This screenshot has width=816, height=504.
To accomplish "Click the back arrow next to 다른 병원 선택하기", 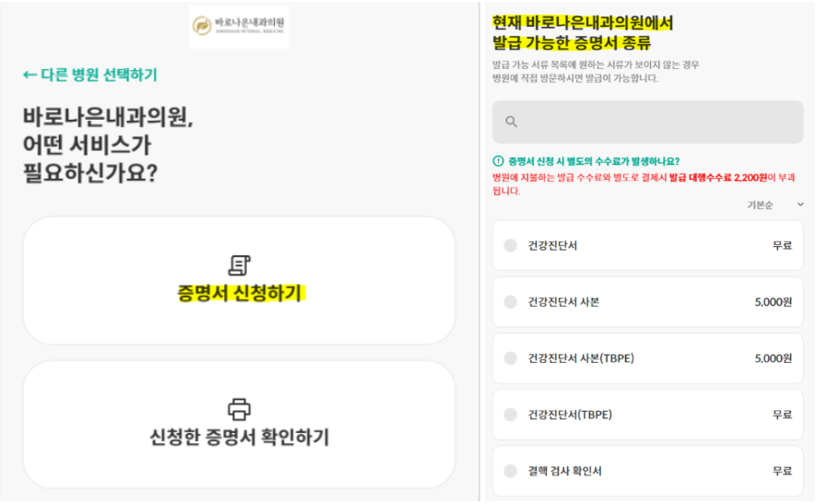I will 30,75.
